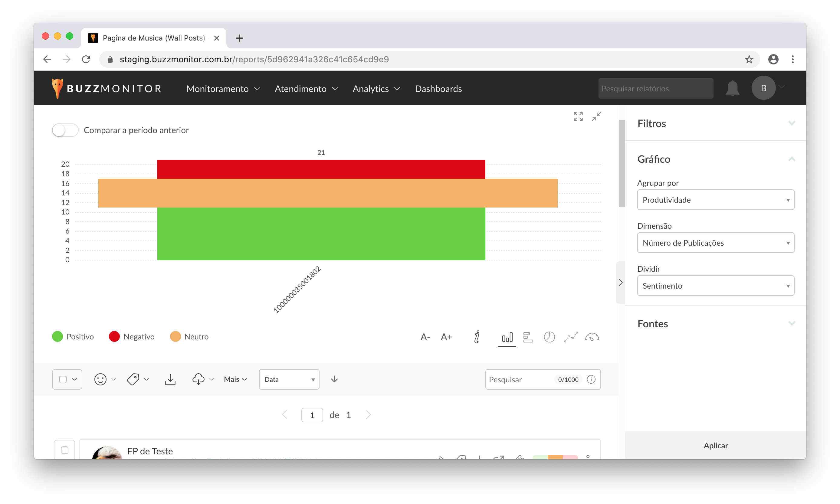Switch to line chart icon

571,337
